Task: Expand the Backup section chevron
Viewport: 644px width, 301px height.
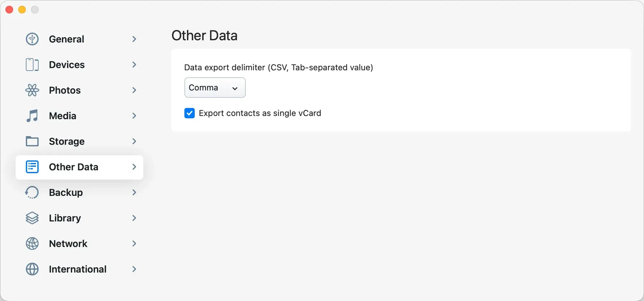Action: coord(134,192)
